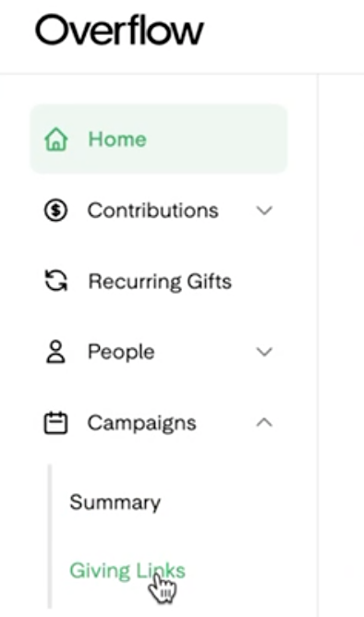Viewport: 364px width, 617px height.
Task: Open Summary under Campaigns
Action: coord(115,502)
